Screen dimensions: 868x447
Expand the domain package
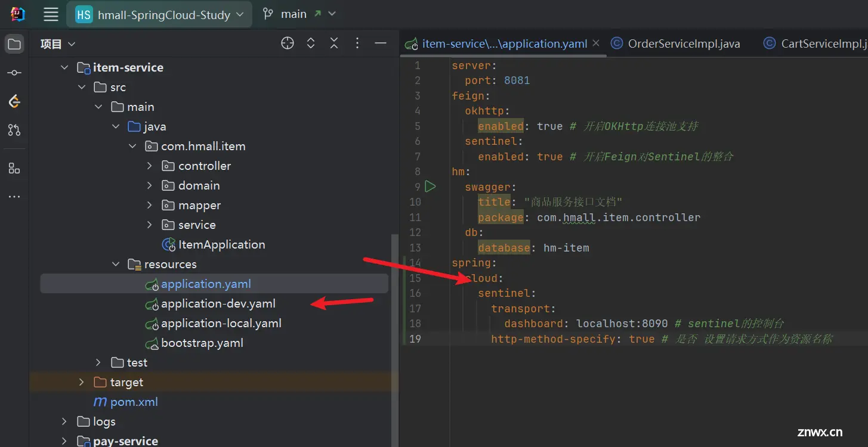[x=149, y=186]
